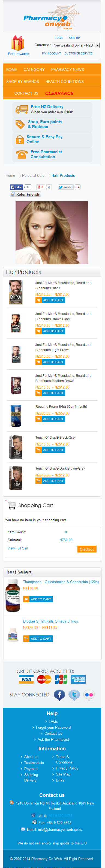The height and width of the screenshot is (868, 105).
Task: Open the CATEGORY menu item
Action: click(34, 70)
